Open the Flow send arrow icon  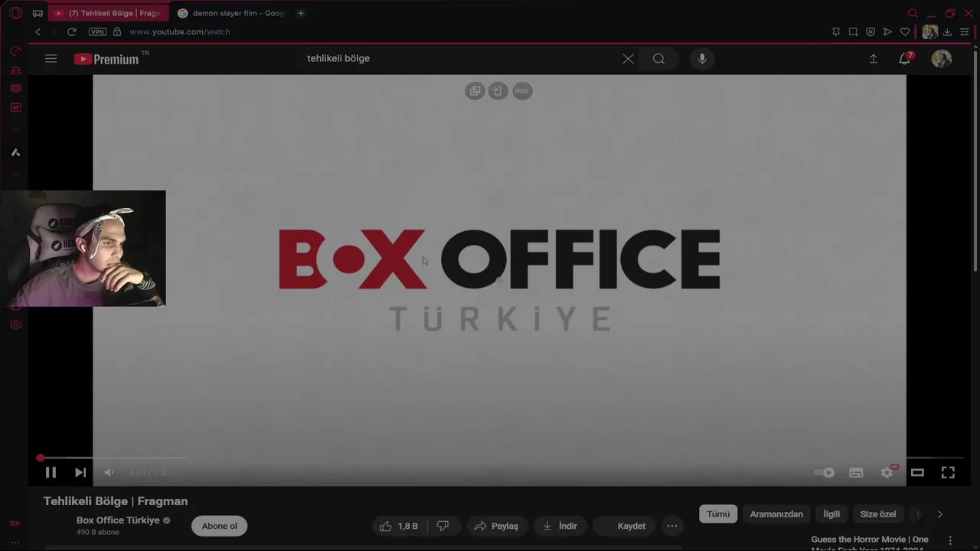click(x=887, y=31)
